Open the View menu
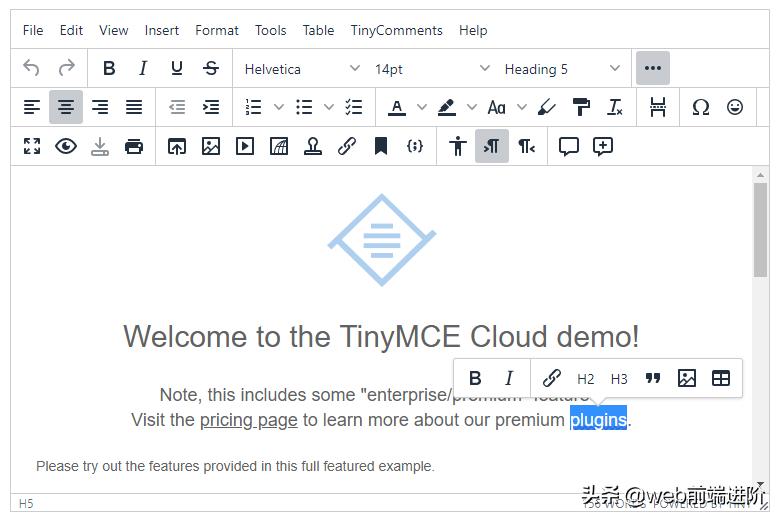This screenshot has height=520, width=780. (x=113, y=30)
